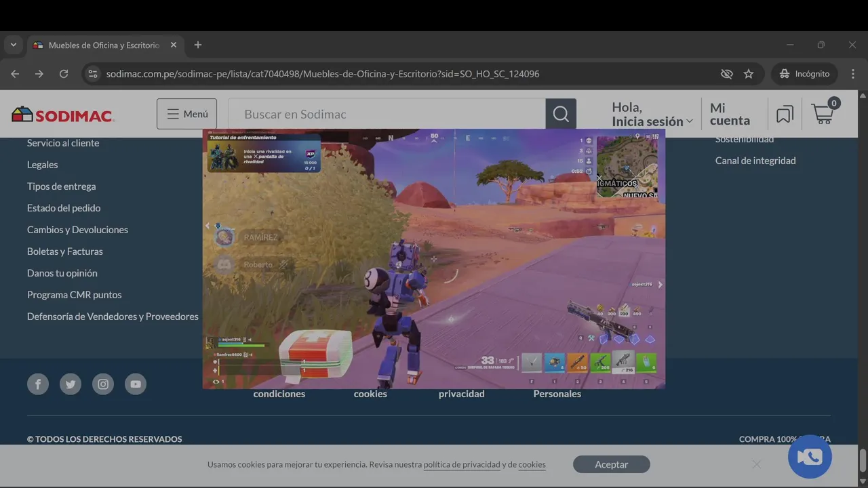Open Programa CMR puntos link
The width and height of the screenshot is (868, 488).
[75, 295]
